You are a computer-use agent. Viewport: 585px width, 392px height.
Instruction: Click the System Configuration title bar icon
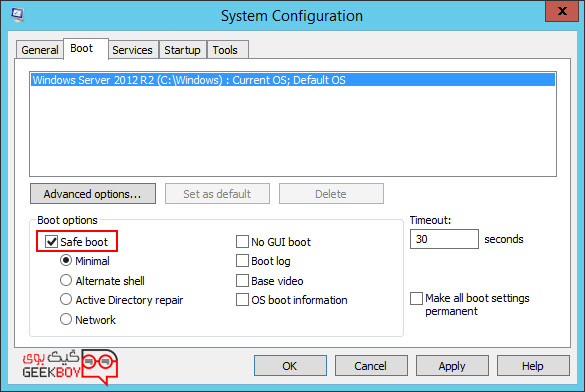coord(18,15)
